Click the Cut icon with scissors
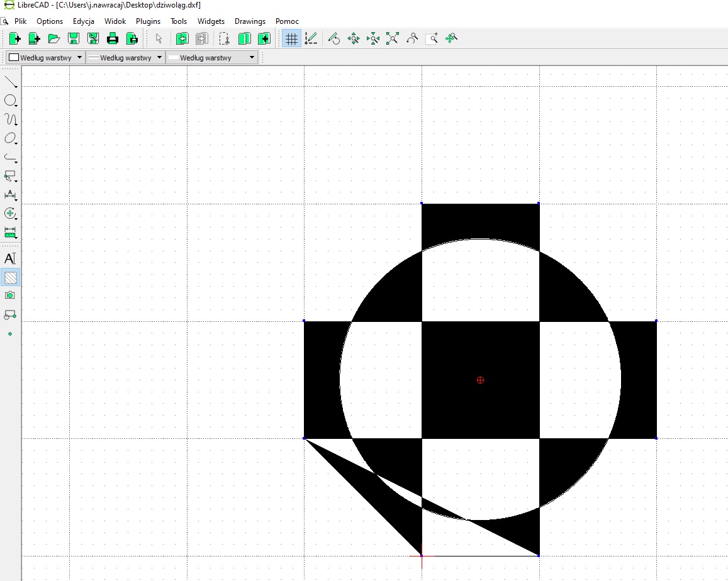The height and width of the screenshot is (581, 728). tap(225, 38)
